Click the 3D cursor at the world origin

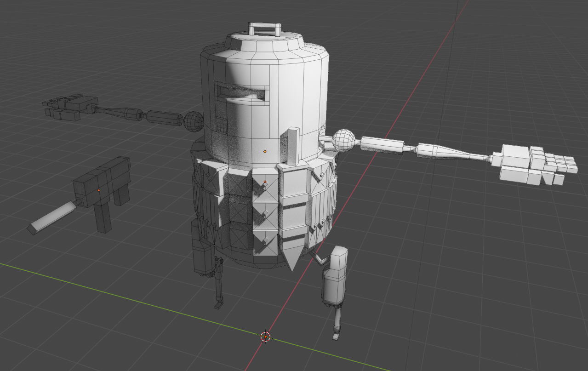click(265, 337)
